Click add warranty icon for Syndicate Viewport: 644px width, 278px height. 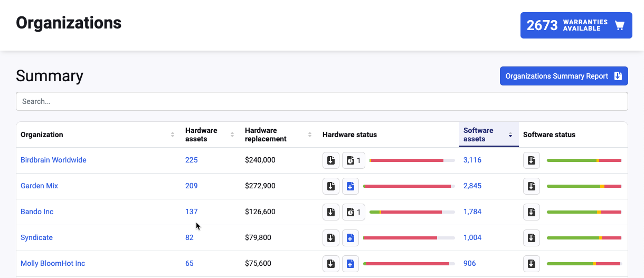pyautogui.click(x=350, y=238)
